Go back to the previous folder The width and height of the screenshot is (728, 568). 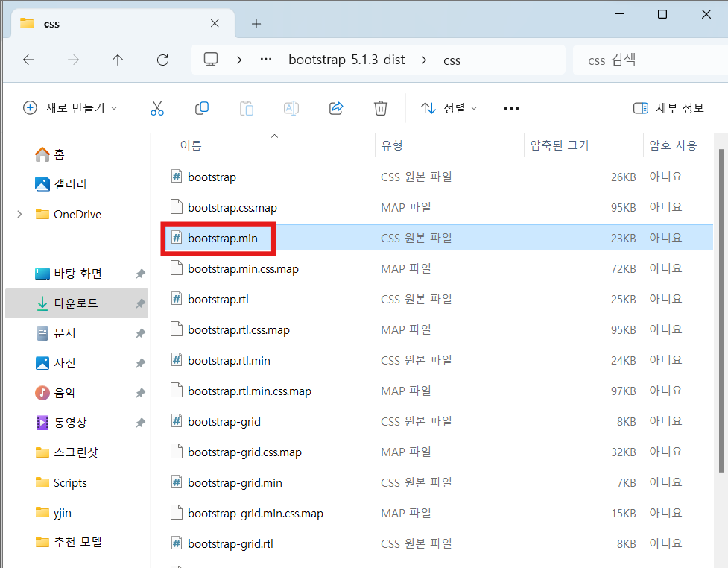click(x=29, y=60)
